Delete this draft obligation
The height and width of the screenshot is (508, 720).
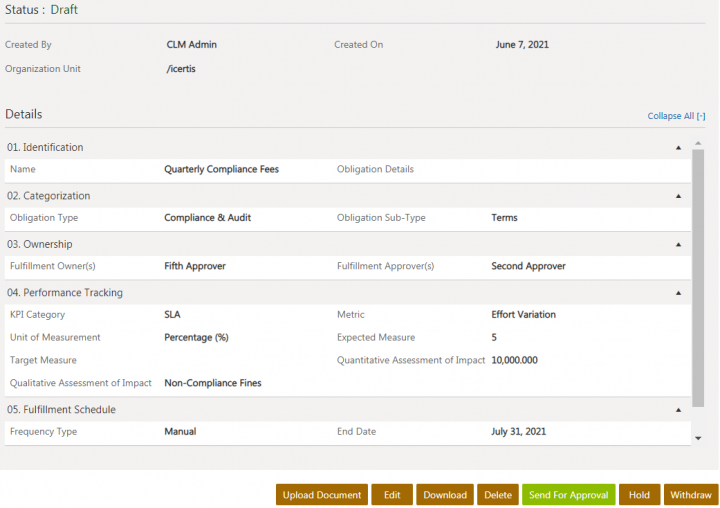[497, 495]
